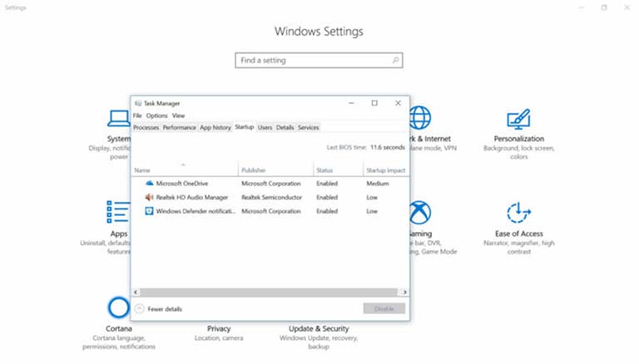The image size is (639, 364).
Task: Switch to Performance tab
Action: 180,127
